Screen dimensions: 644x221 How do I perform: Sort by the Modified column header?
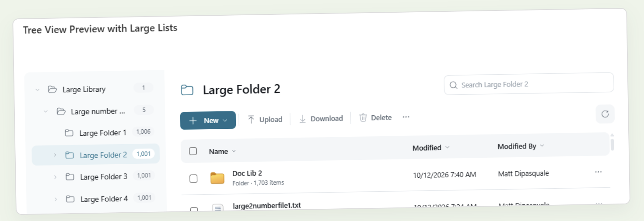pos(431,148)
